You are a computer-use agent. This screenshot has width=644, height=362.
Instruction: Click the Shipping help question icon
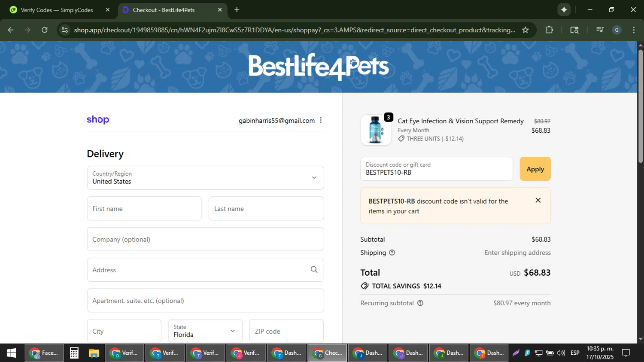(392, 252)
